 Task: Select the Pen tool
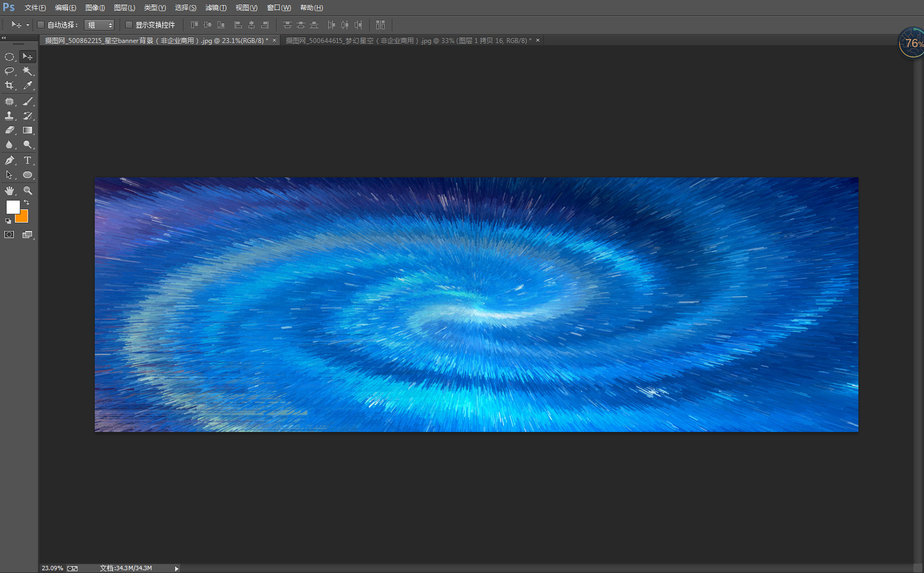tap(9, 160)
